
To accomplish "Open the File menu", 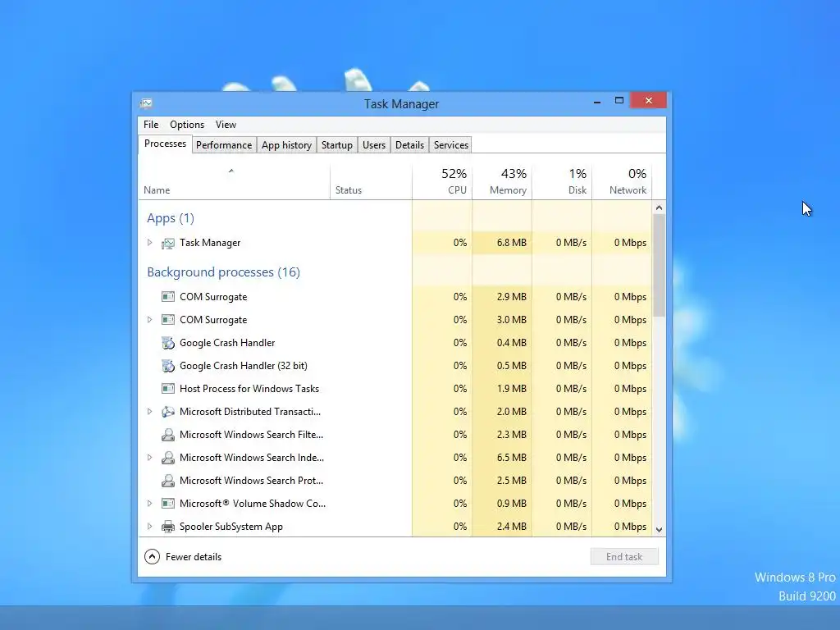I will click(x=151, y=125).
